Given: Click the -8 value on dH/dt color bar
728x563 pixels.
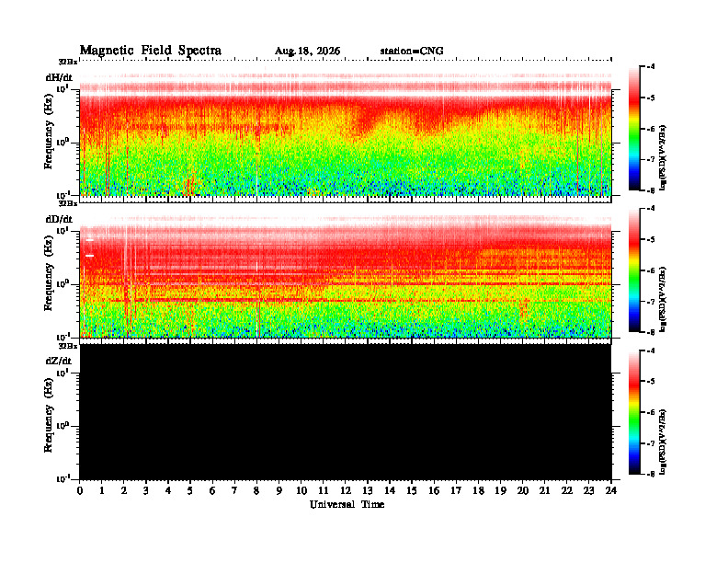Looking at the screenshot, I should point(652,190).
